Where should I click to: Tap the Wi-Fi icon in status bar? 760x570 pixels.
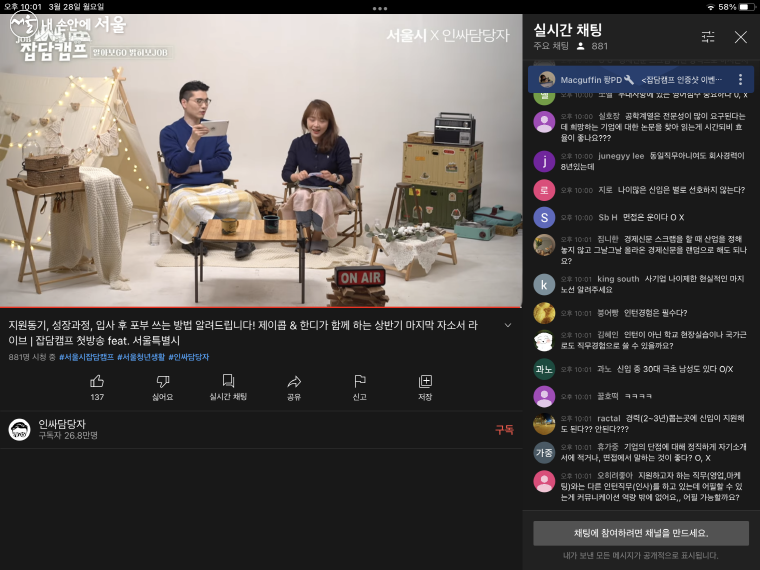[710, 7]
